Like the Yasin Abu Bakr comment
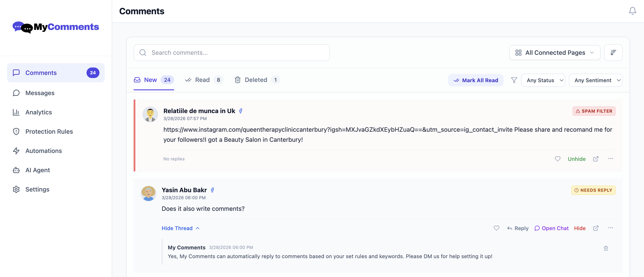Viewport: 644px width, 277px height. [496, 228]
